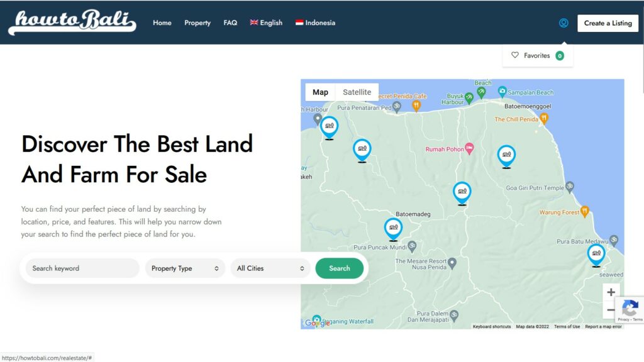Viewport: 644px width, 362px height.
Task: Select the property pin below Pura Batu Medawu
Action: coord(596,255)
